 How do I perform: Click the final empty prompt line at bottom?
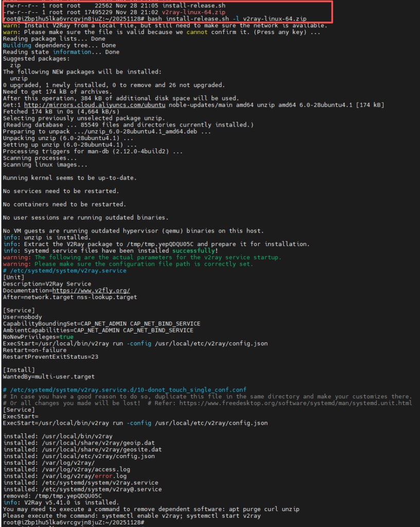tap(72, 522)
